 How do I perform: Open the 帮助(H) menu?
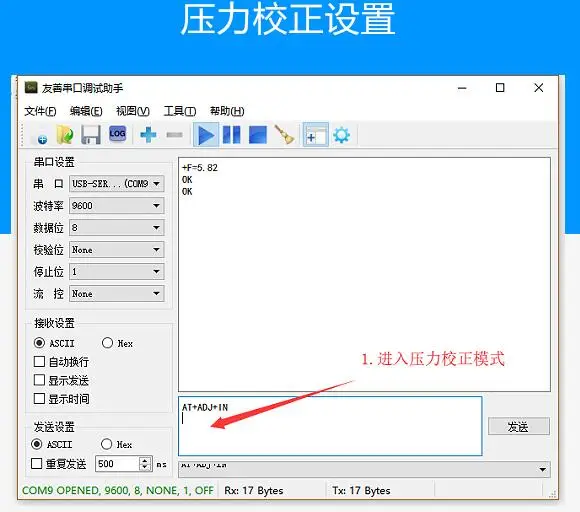click(x=227, y=111)
